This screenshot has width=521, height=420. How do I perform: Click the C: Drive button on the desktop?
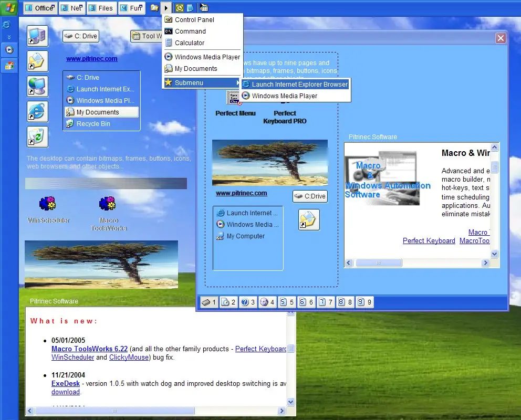(x=81, y=36)
